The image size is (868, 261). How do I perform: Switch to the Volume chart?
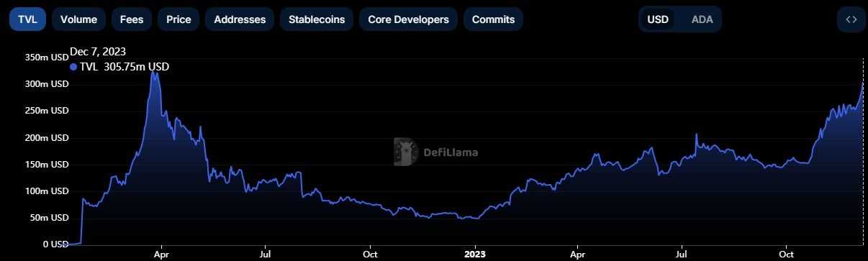pos(78,19)
